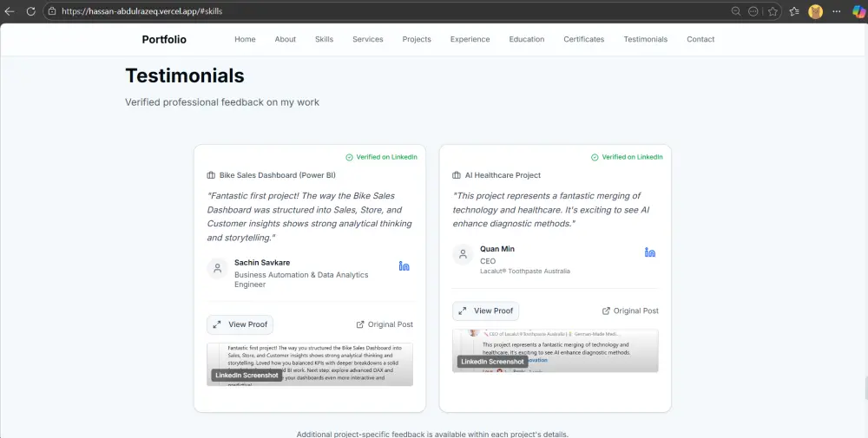Select Testimonials in the navbar
This screenshot has height=438, width=868.
click(x=646, y=39)
